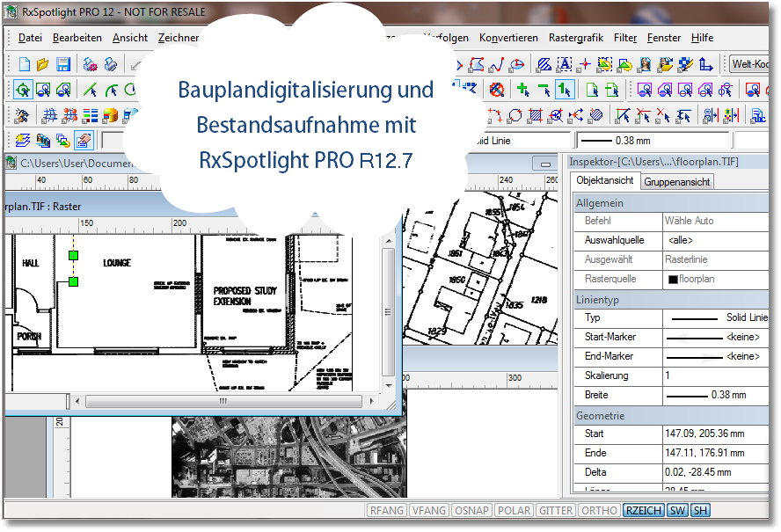Open the Welt-Koordinaten combo box
The height and width of the screenshot is (532, 781).
click(752, 64)
